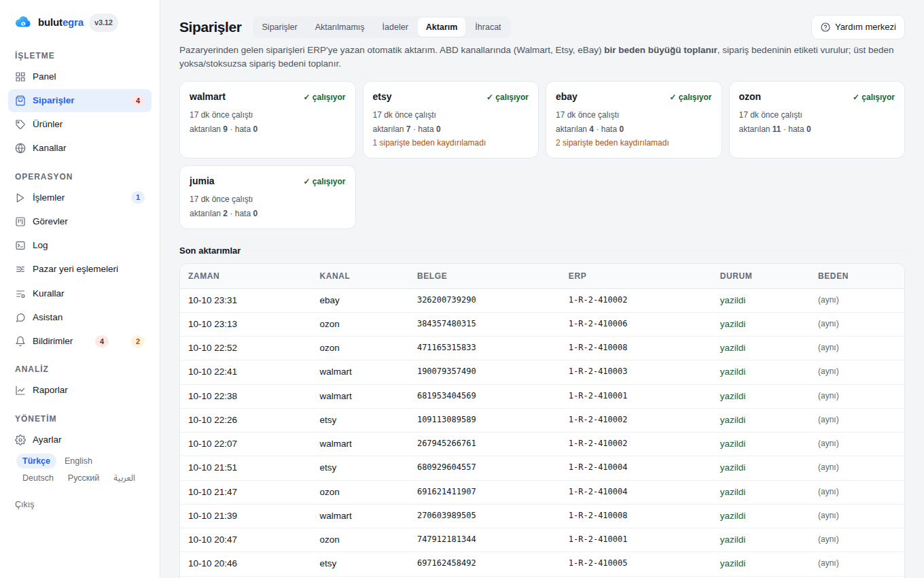This screenshot has height=578, width=924.
Task: Open the Kanallar globe icon
Action: coord(20,148)
